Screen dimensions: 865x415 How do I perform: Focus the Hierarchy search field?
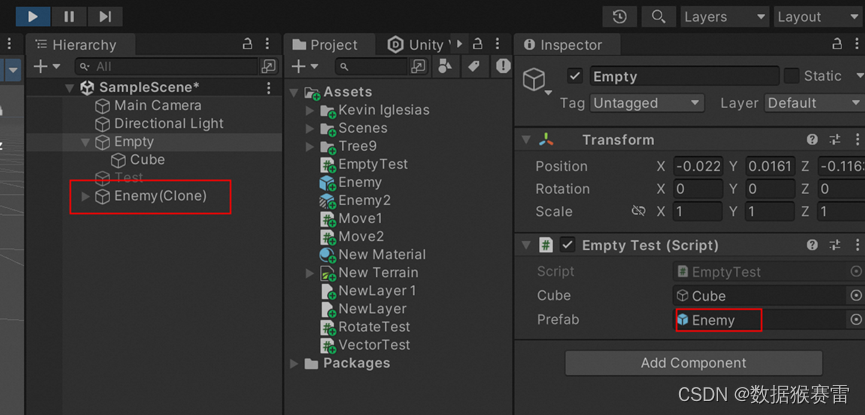168,67
